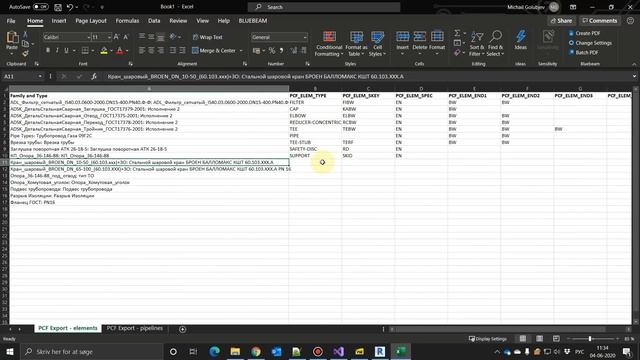Click the zoom slider handle
640x360 pixels.
pos(590,339)
